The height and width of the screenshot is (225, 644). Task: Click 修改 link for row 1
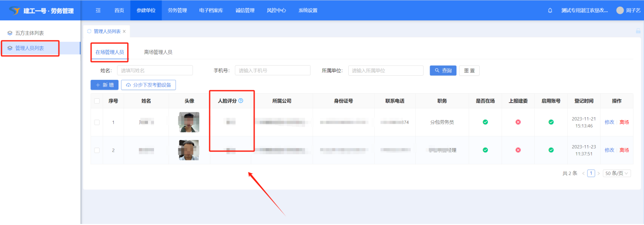tap(609, 122)
